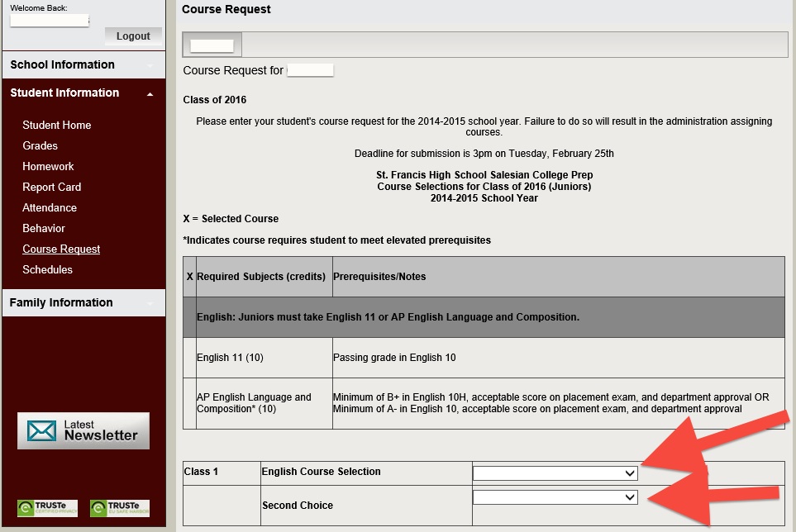The width and height of the screenshot is (796, 532).
Task: Click the 'Passing grade in English 10' cell
Action: pos(559,358)
